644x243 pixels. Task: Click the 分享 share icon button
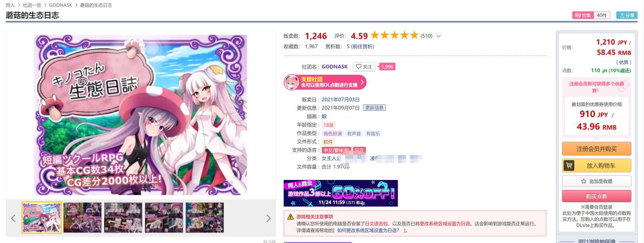(627, 15)
